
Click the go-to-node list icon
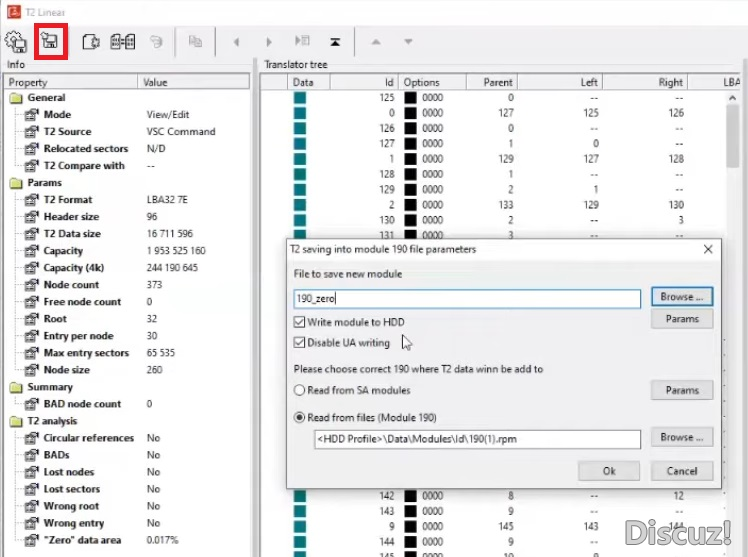pyautogui.click(x=302, y=41)
